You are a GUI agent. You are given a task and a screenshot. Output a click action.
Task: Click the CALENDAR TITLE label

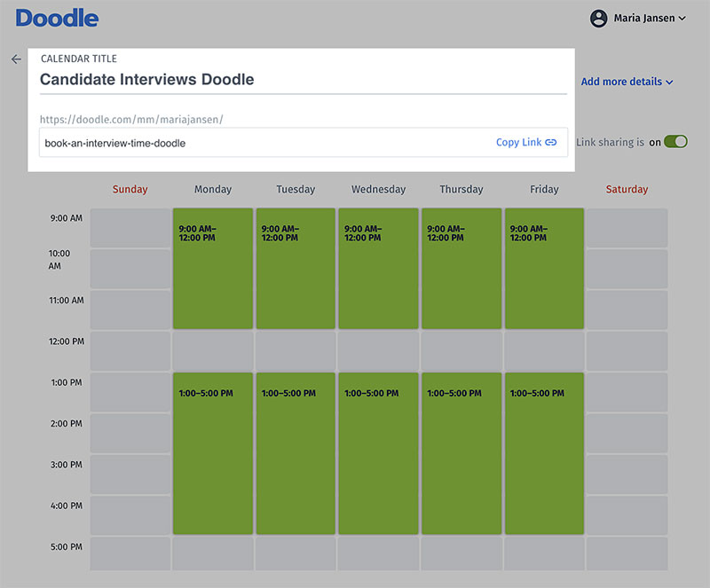[79, 59]
